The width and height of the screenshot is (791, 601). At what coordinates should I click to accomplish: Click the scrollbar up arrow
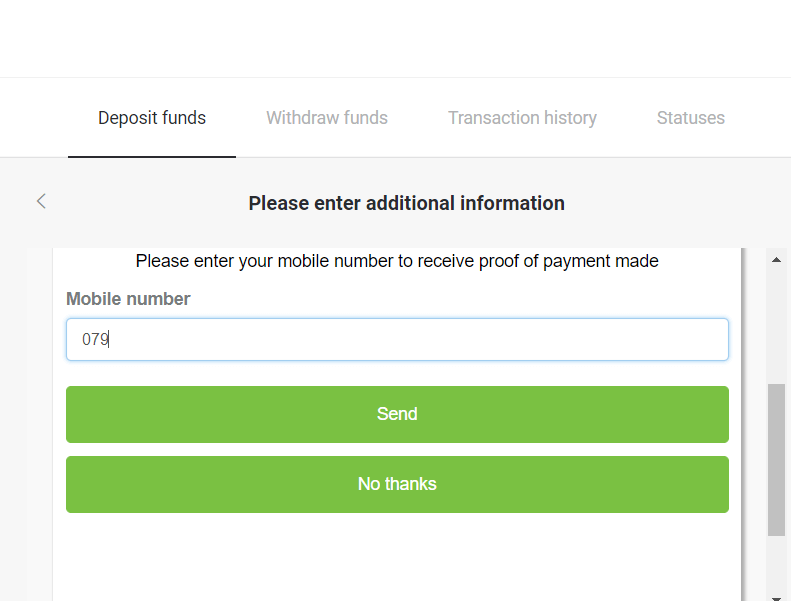coord(776,260)
